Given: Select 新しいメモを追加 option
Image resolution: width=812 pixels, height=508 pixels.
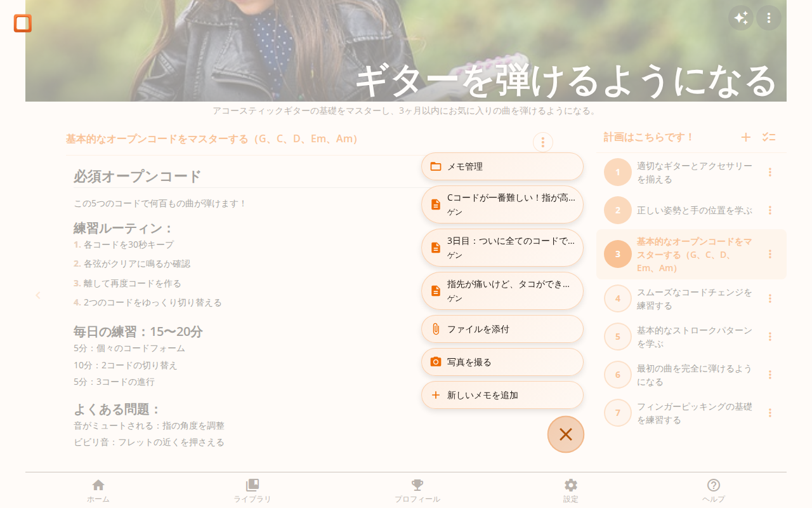Looking at the screenshot, I should pyautogui.click(x=502, y=395).
